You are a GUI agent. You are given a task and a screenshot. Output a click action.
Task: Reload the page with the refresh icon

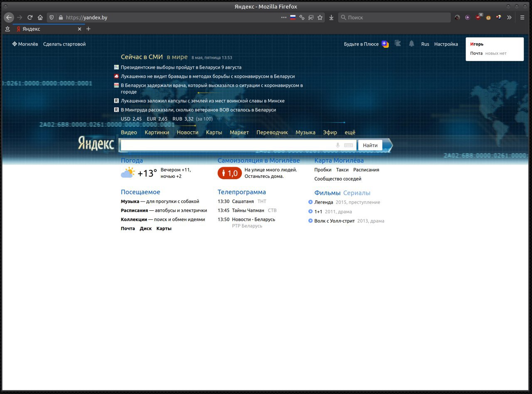pos(30,17)
